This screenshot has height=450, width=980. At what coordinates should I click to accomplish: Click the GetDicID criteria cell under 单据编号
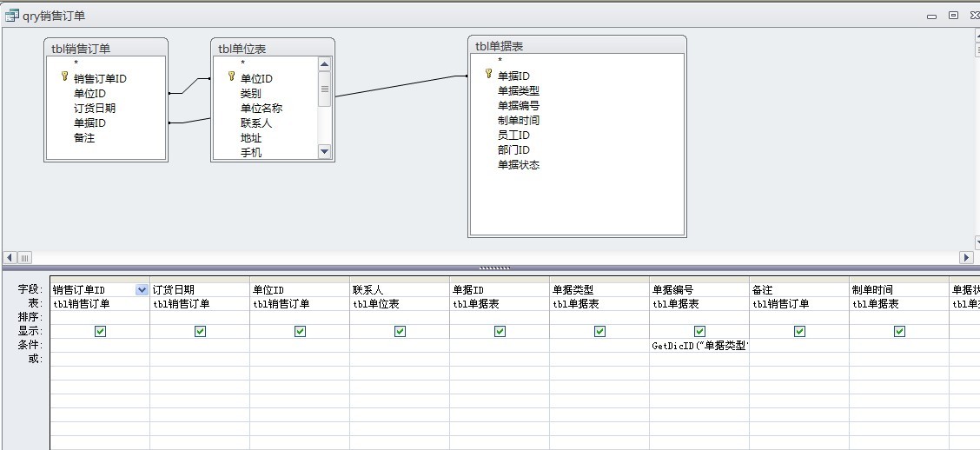pyautogui.click(x=699, y=345)
